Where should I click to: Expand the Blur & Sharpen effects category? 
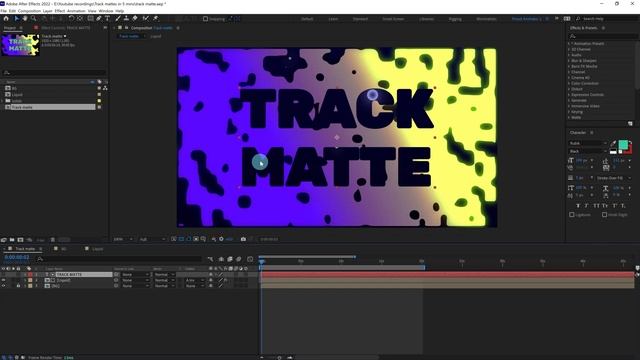point(569,60)
